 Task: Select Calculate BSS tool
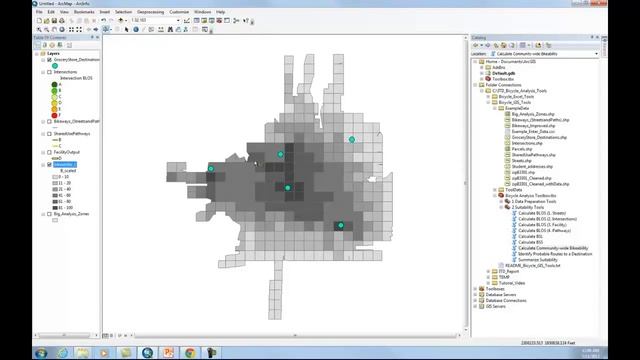[x=531, y=242]
